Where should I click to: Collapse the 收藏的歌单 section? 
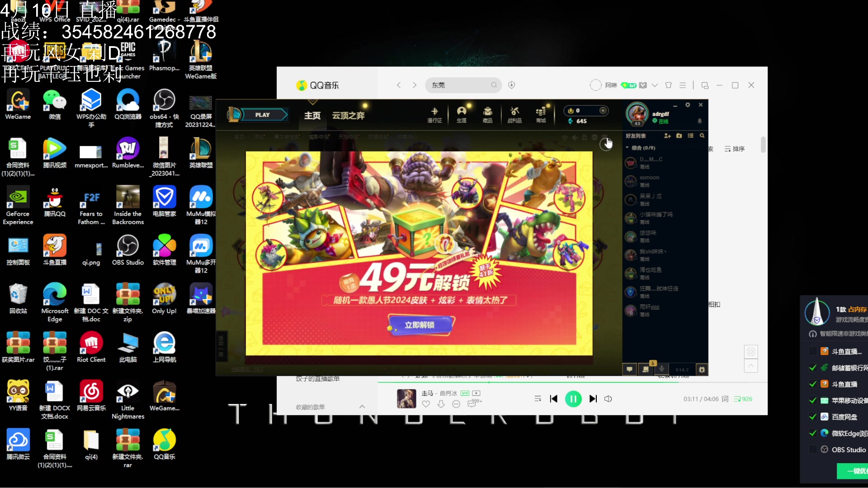point(362,407)
